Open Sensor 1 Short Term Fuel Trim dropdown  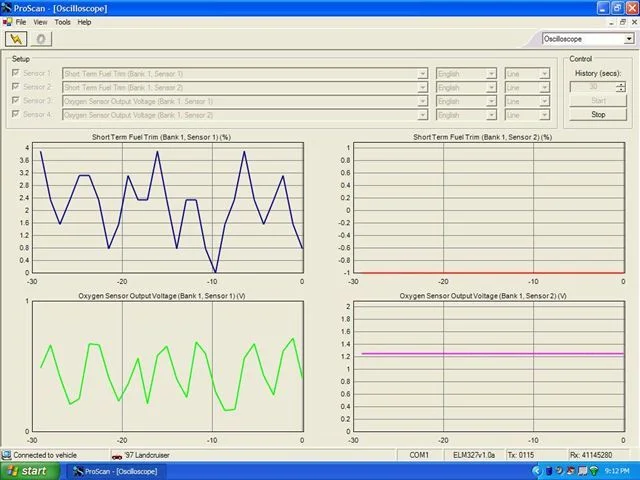pos(245,73)
